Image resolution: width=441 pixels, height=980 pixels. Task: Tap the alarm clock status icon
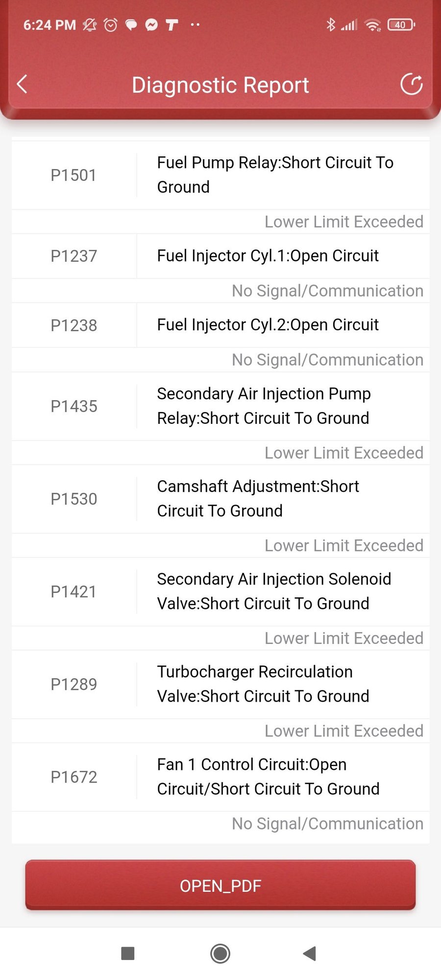[111, 24]
